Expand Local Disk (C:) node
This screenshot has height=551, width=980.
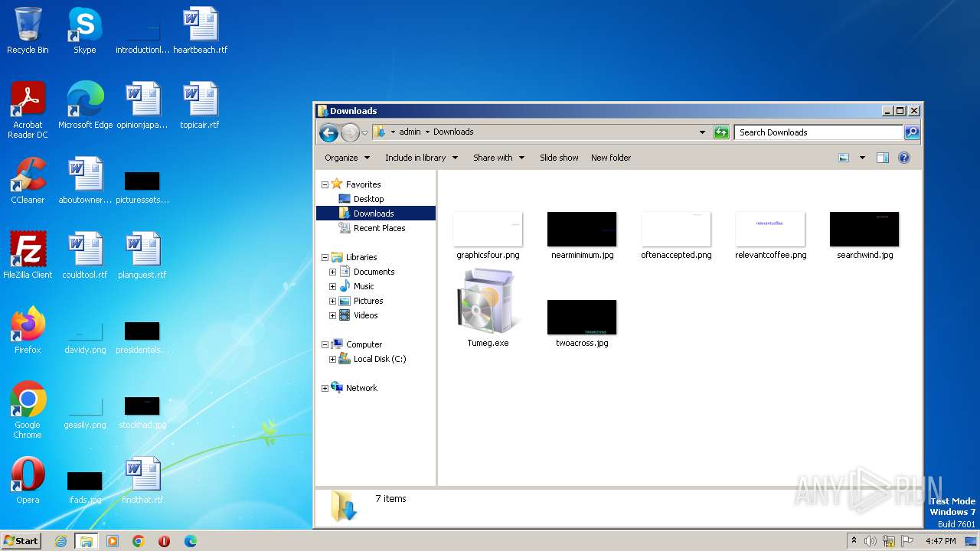coord(332,359)
